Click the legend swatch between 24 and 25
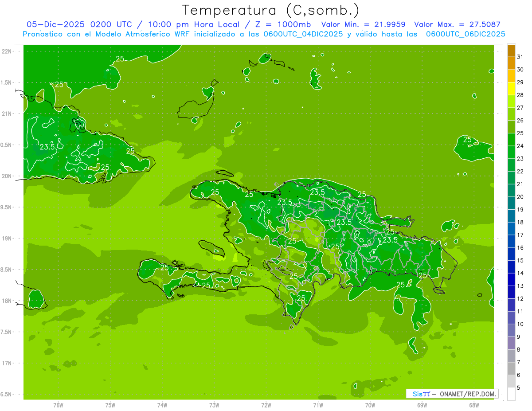The height and width of the screenshot is (411, 532). coord(511,139)
